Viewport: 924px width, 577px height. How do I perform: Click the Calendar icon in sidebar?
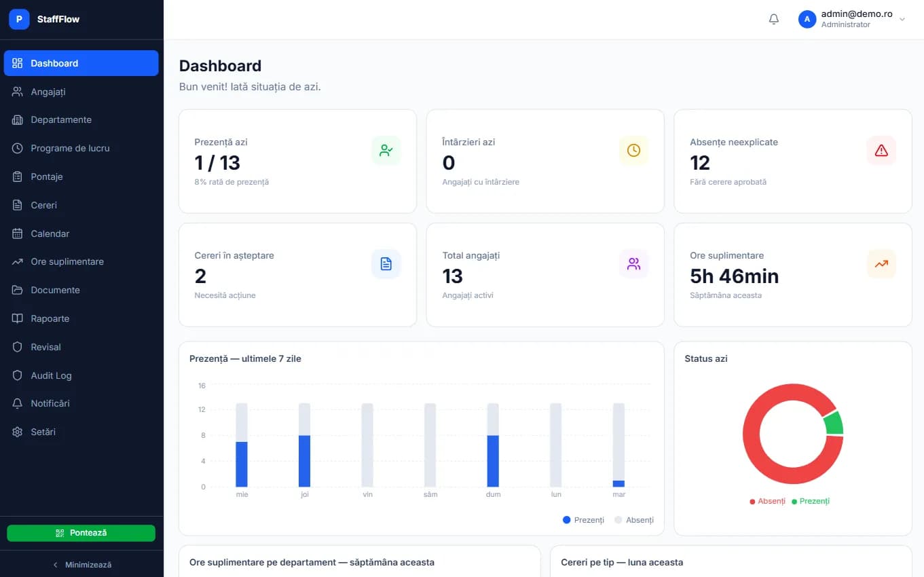[x=18, y=234]
